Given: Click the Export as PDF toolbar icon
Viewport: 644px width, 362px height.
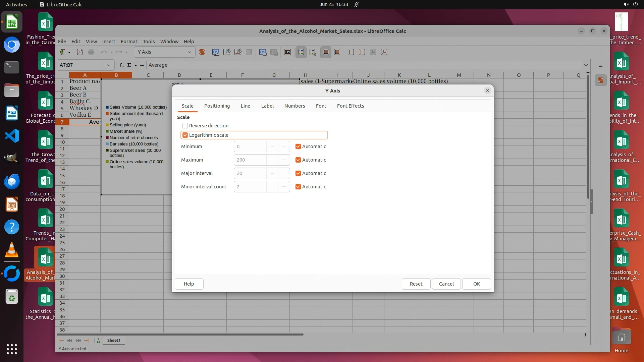Looking at the screenshot, I should [x=80, y=52].
